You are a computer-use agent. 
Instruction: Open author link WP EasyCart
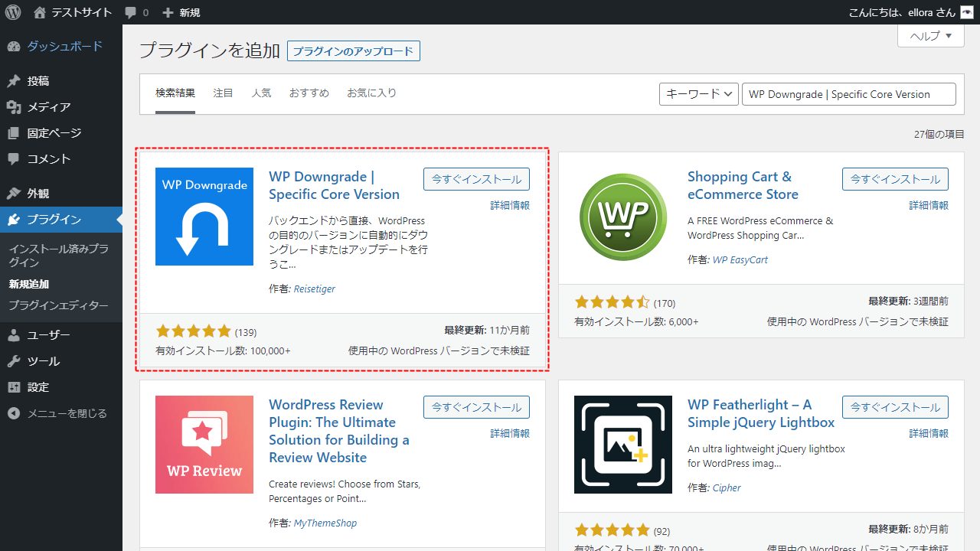coord(740,259)
